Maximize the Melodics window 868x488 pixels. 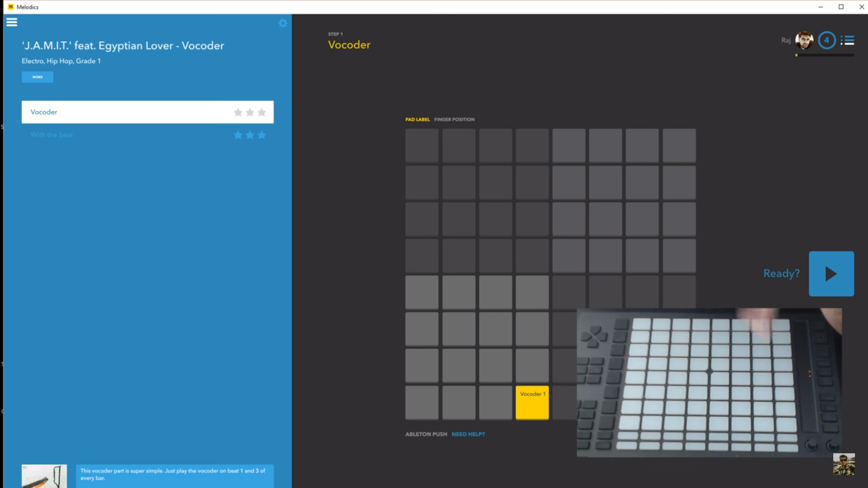tap(841, 7)
